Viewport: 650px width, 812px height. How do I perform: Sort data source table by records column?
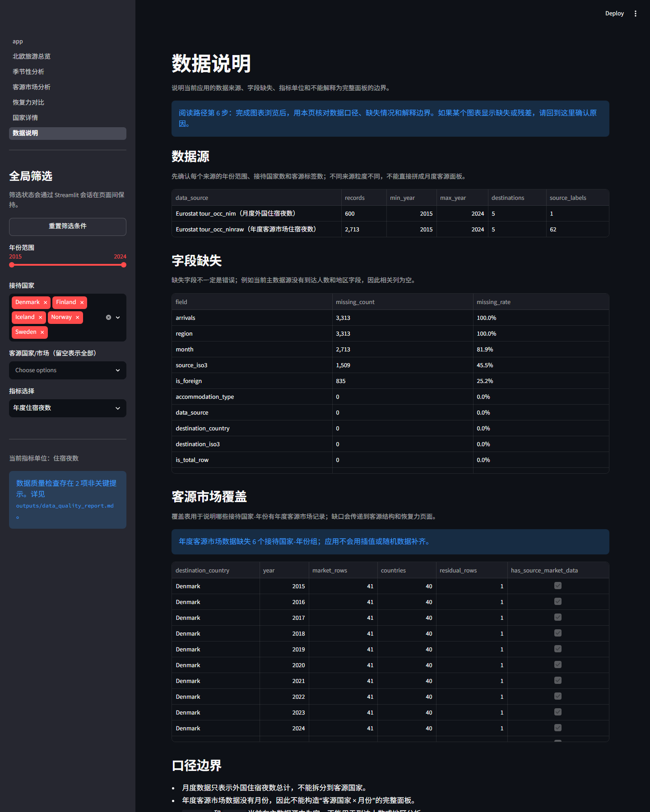coord(364,198)
